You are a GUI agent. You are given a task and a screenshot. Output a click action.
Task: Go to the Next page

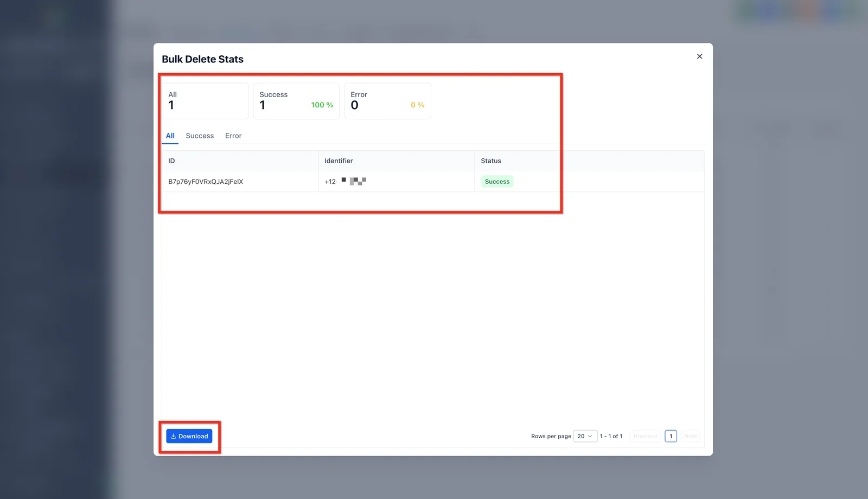pos(690,436)
